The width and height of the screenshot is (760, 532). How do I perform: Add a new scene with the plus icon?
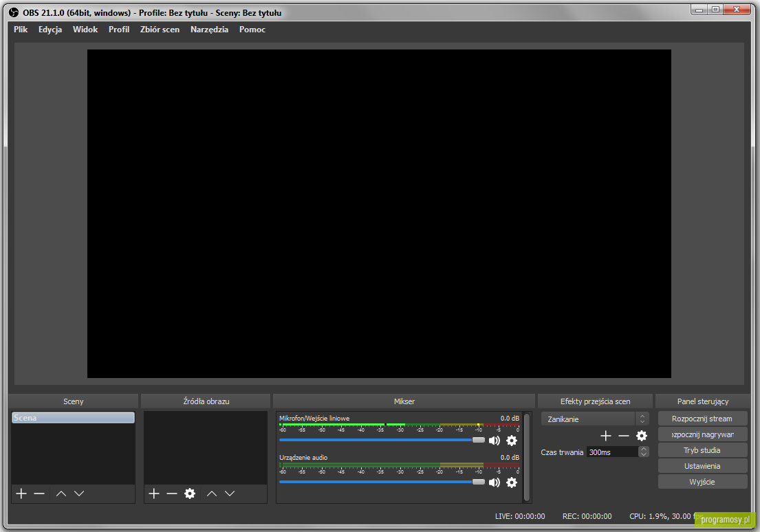pyautogui.click(x=21, y=494)
